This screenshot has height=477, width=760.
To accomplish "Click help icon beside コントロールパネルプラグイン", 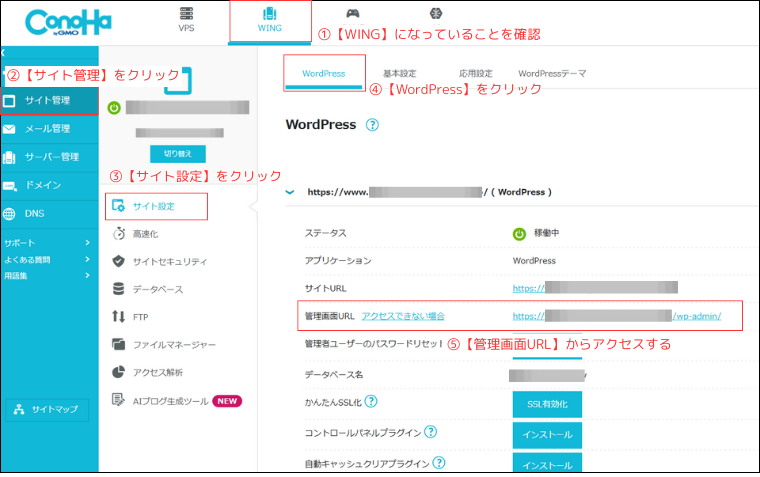I will (430, 432).
